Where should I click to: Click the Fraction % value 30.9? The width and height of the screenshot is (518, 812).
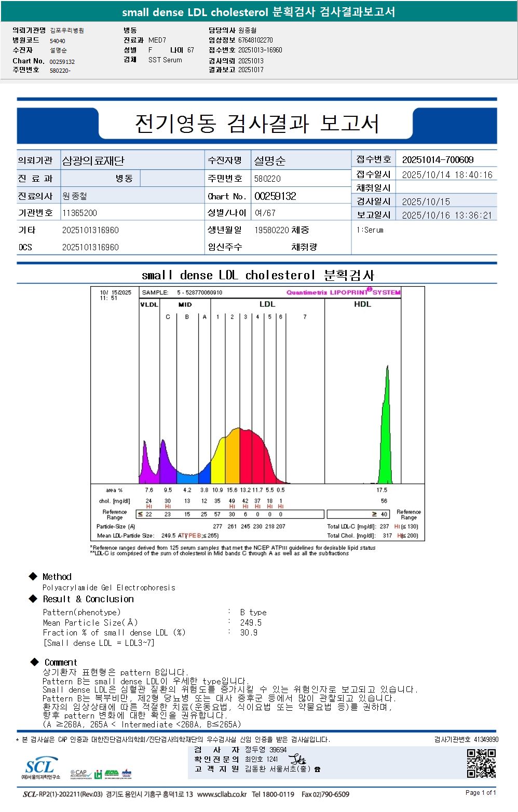coord(249,632)
